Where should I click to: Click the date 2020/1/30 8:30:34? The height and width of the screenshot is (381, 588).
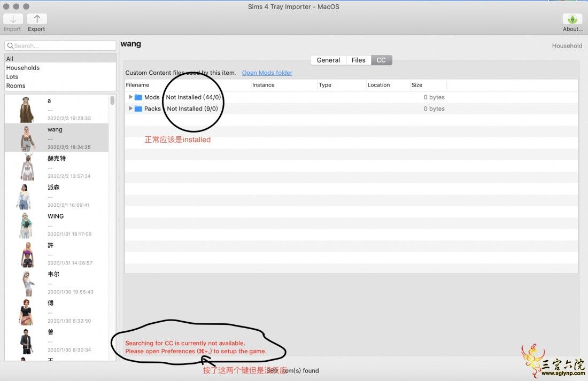[69, 350]
